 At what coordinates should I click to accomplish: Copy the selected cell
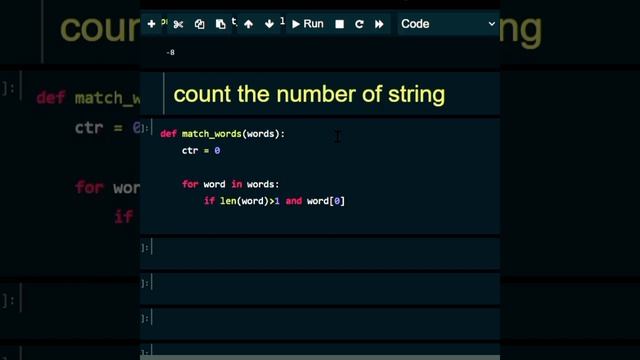[199, 24]
